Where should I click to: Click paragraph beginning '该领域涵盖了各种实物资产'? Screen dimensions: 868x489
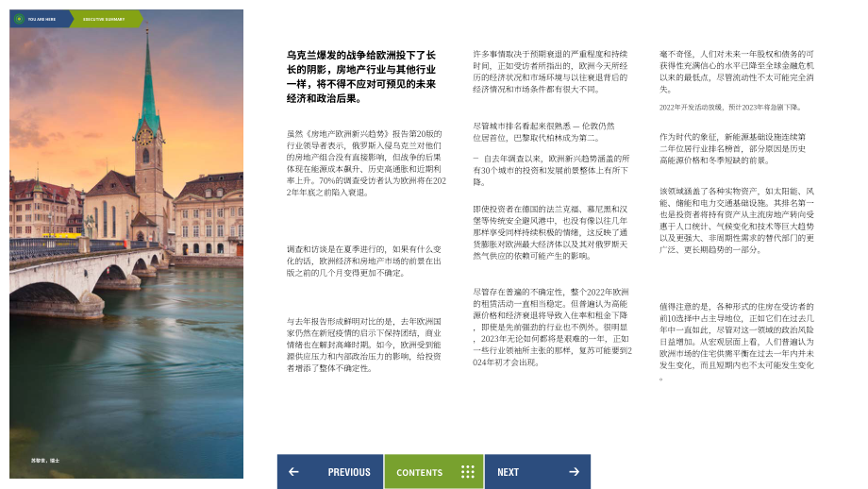point(737,220)
